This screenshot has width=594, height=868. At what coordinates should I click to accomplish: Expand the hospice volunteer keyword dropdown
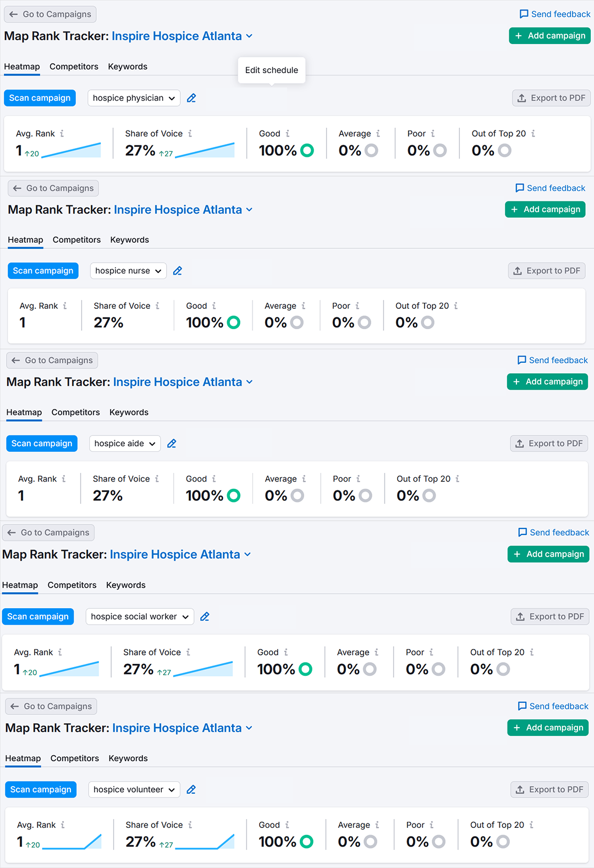[134, 789]
